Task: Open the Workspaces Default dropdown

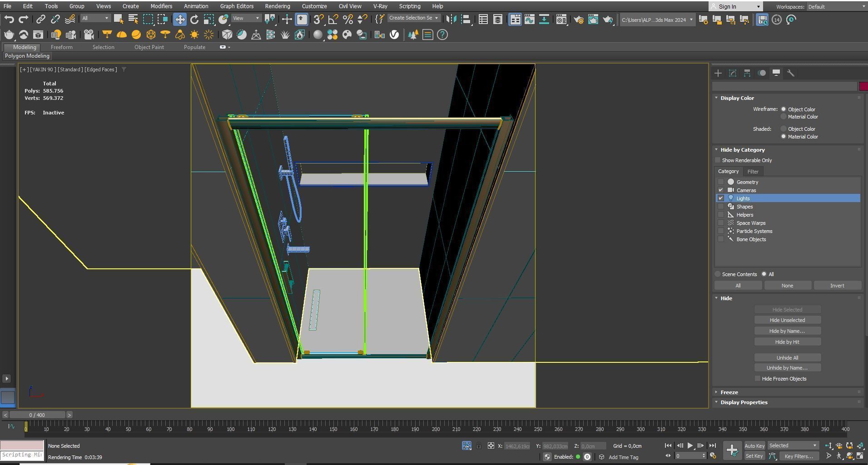Action: tap(837, 6)
